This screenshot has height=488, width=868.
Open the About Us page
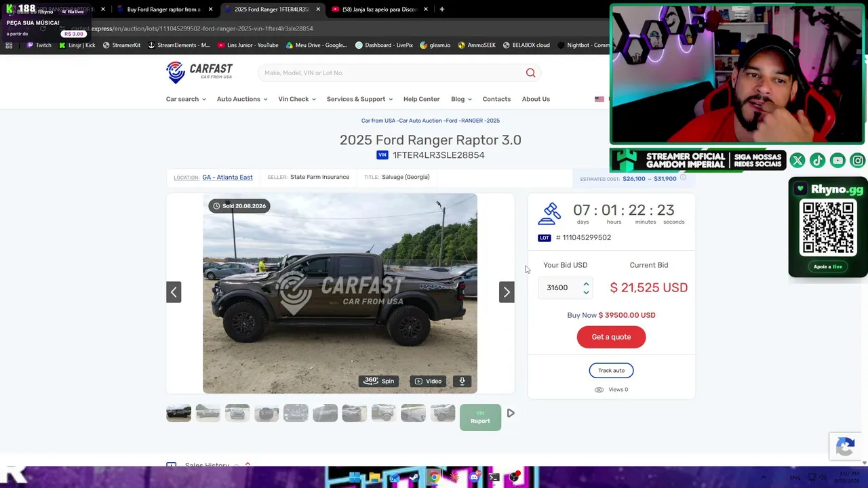(536, 99)
